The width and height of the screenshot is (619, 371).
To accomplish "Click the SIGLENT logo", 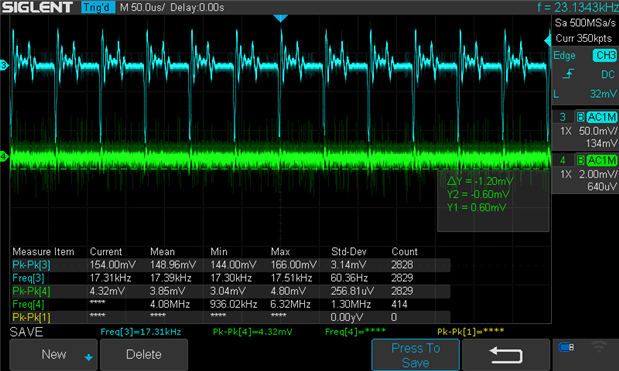I will (38, 7).
